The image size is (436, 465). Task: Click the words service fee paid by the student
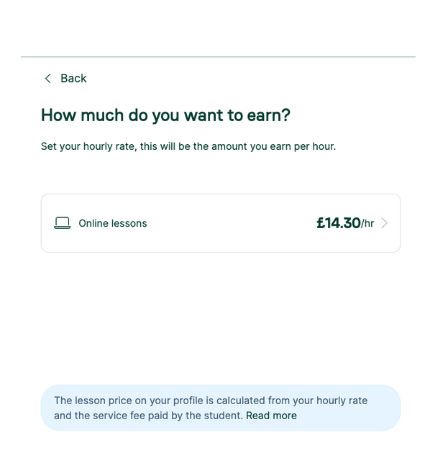(175, 416)
